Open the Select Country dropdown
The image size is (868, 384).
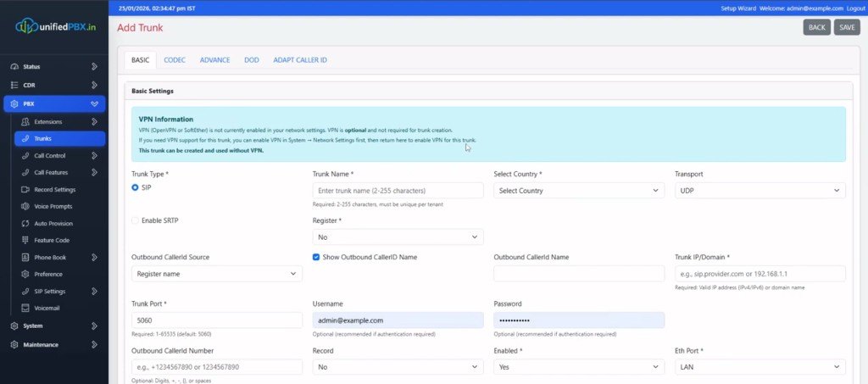(x=579, y=191)
